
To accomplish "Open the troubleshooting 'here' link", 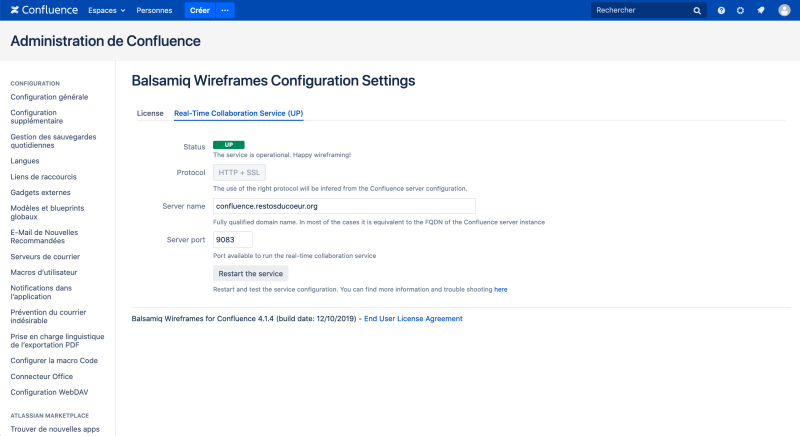I will point(500,289).
